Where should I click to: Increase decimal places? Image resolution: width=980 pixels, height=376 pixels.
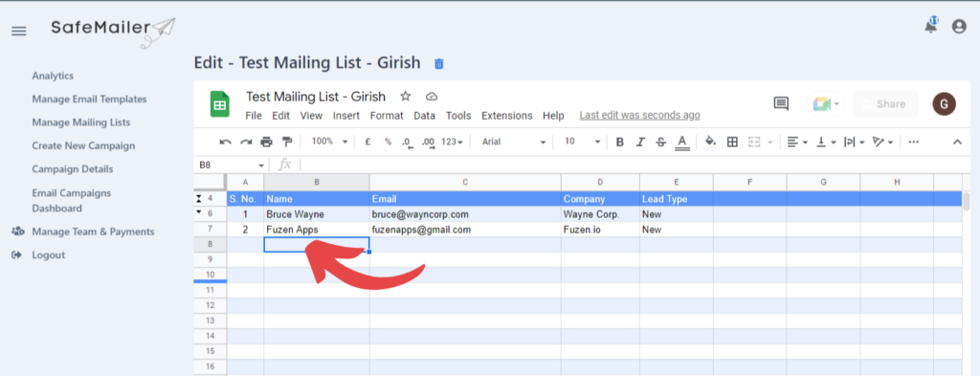click(x=428, y=143)
